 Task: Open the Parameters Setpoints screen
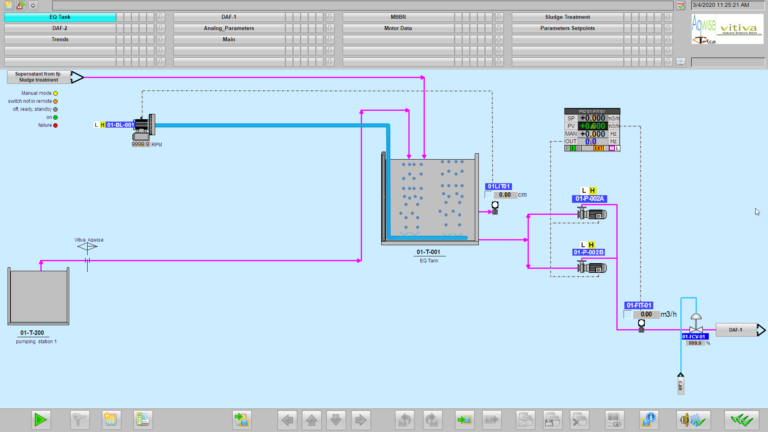(567, 28)
